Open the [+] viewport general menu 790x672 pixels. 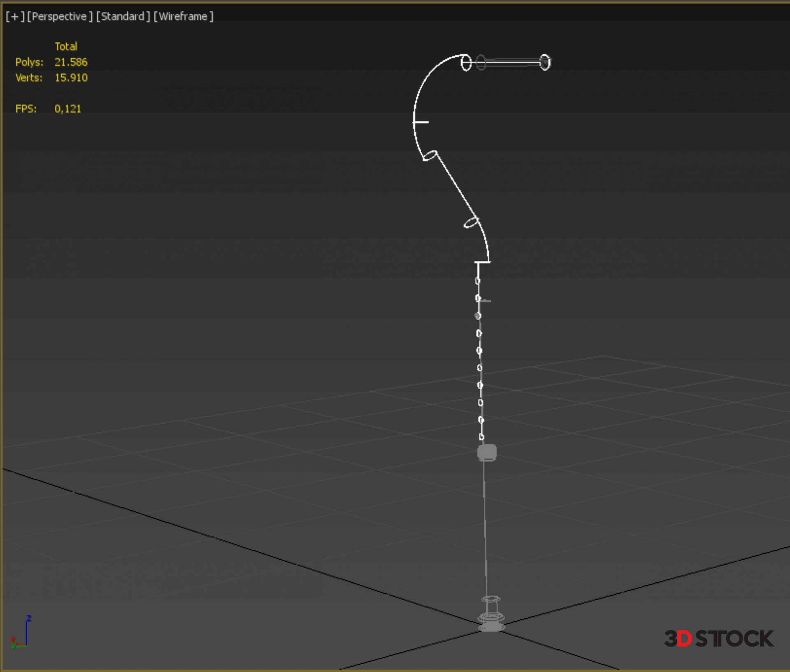click(15, 16)
